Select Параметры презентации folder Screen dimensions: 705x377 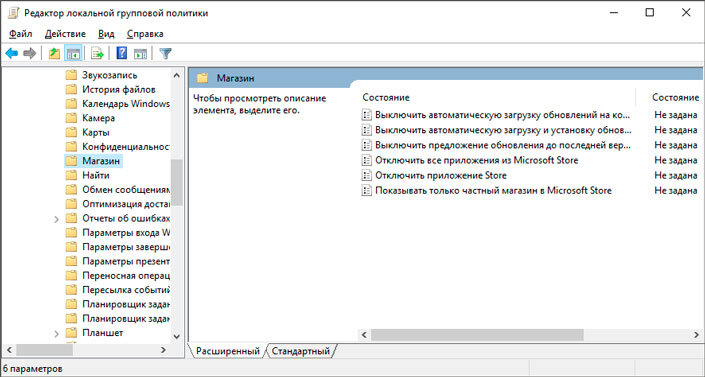(126, 261)
